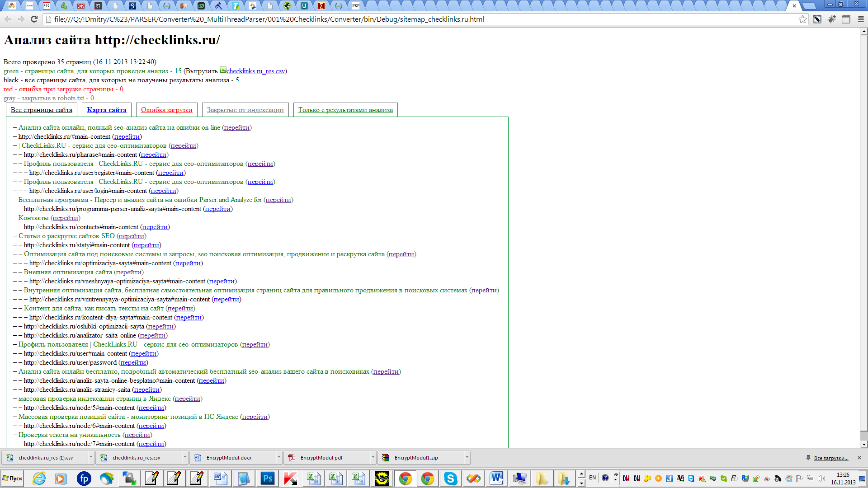Launch Skype from the taskbar
This screenshot has height=488, width=868.
pyautogui.click(x=450, y=478)
